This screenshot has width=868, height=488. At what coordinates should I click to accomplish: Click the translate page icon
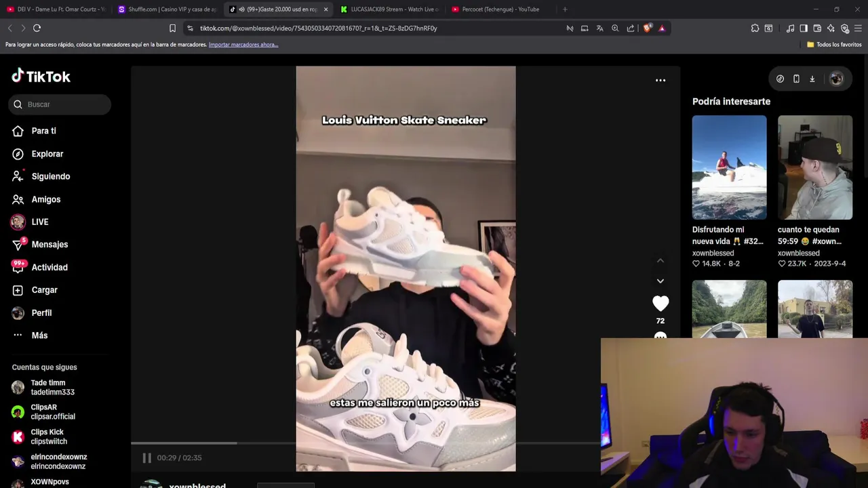[599, 28]
